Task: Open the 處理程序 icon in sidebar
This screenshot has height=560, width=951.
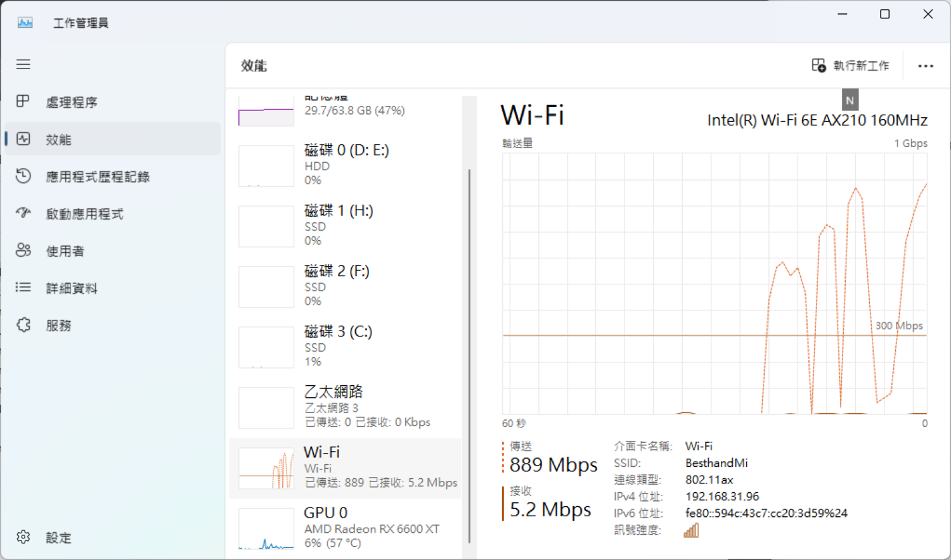Action: click(x=23, y=101)
